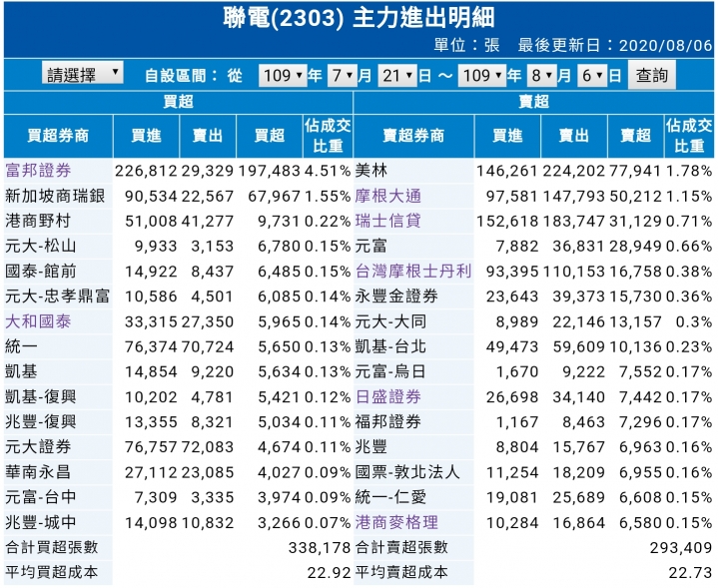The height and width of the screenshot is (588, 719).
Task: Open end month 8 dropdown
Action: click(x=541, y=75)
